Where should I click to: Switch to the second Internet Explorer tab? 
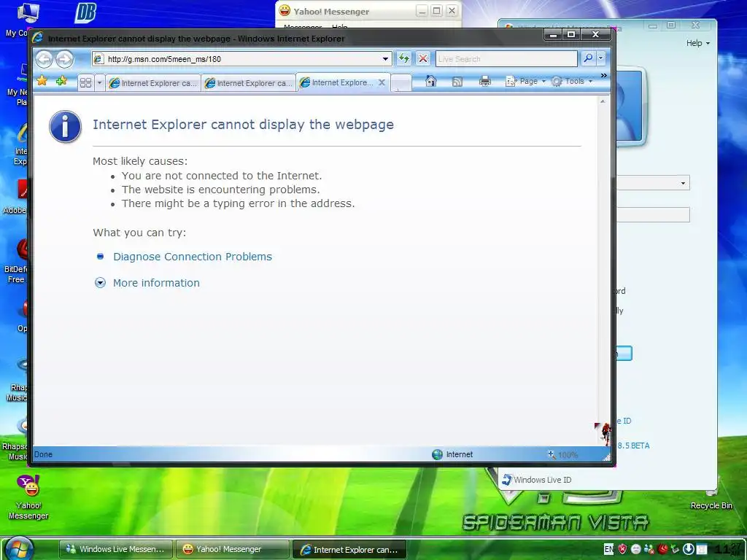click(248, 83)
